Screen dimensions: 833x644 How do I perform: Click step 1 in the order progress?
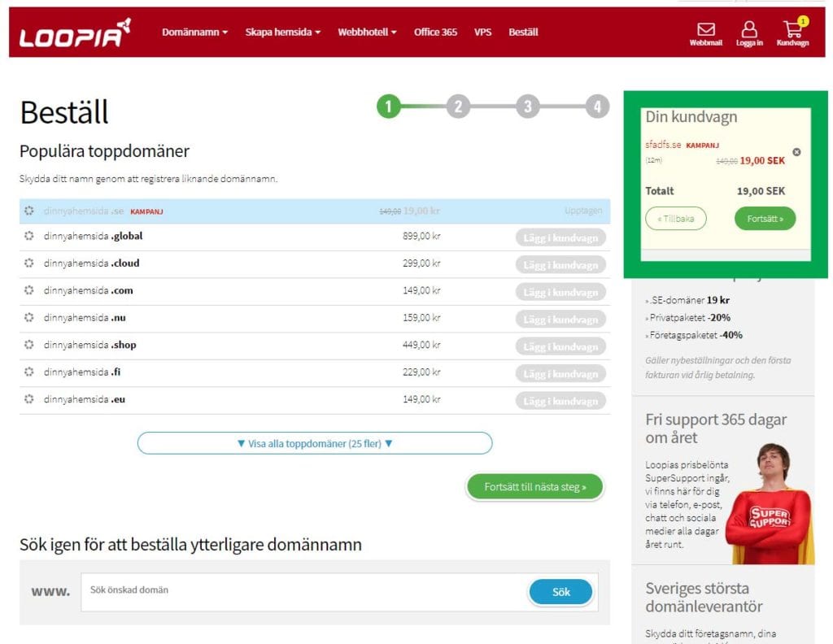(388, 107)
